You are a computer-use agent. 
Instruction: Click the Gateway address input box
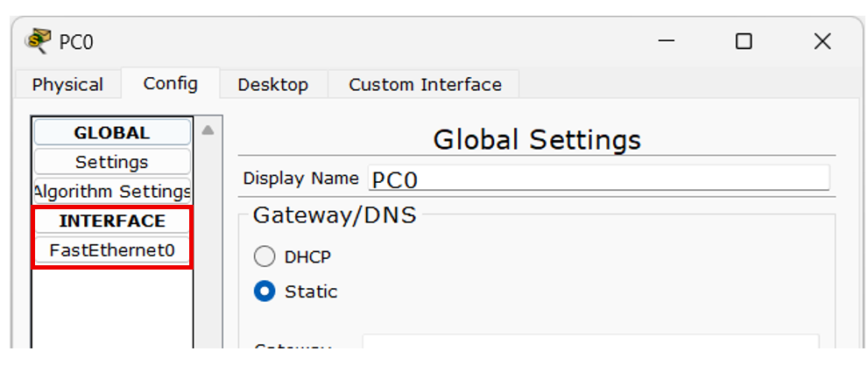click(590, 347)
